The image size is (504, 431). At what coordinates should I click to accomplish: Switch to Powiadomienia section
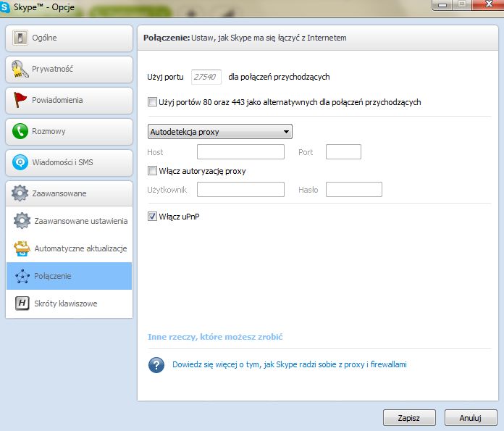69,101
